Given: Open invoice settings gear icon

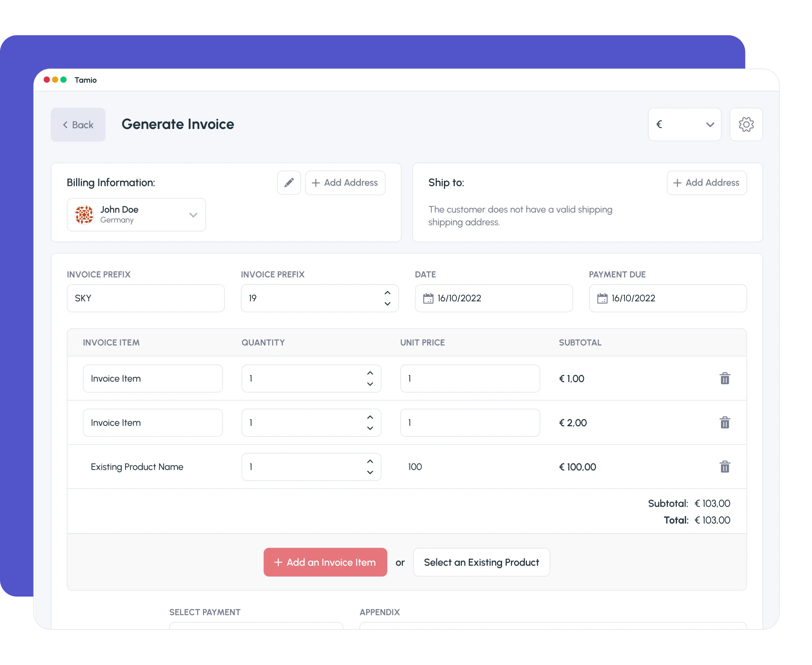Looking at the screenshot, I should pos(746,124).
